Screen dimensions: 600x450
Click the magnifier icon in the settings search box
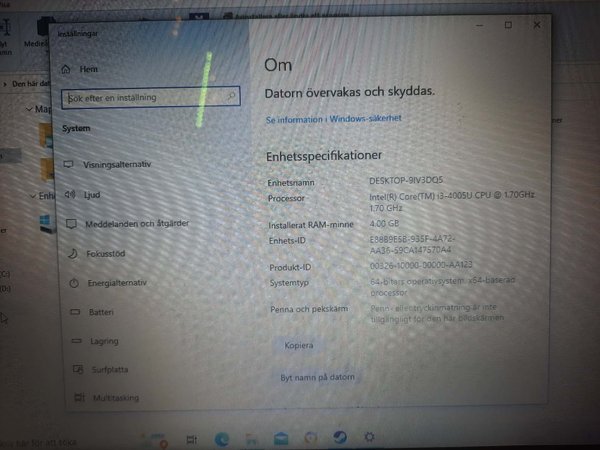232,97
